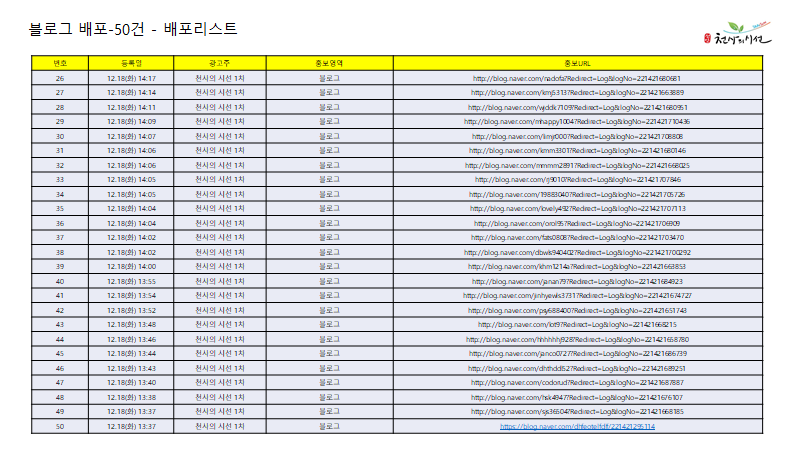The image size is (800, 450).
Task: Select the number cell 38
Action: point(60,252)
